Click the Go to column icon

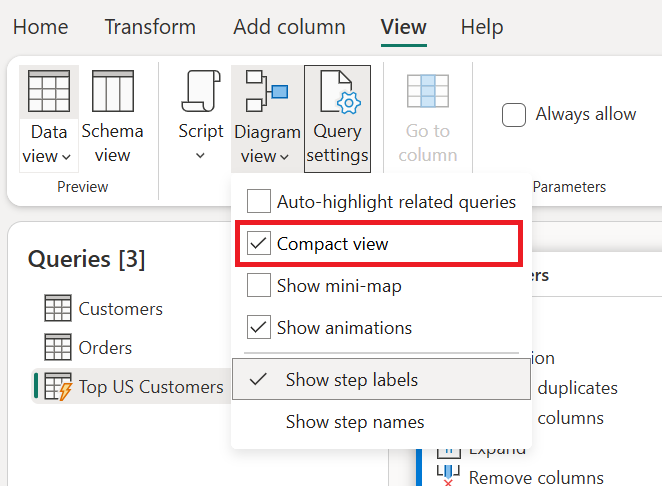(427, 92)
